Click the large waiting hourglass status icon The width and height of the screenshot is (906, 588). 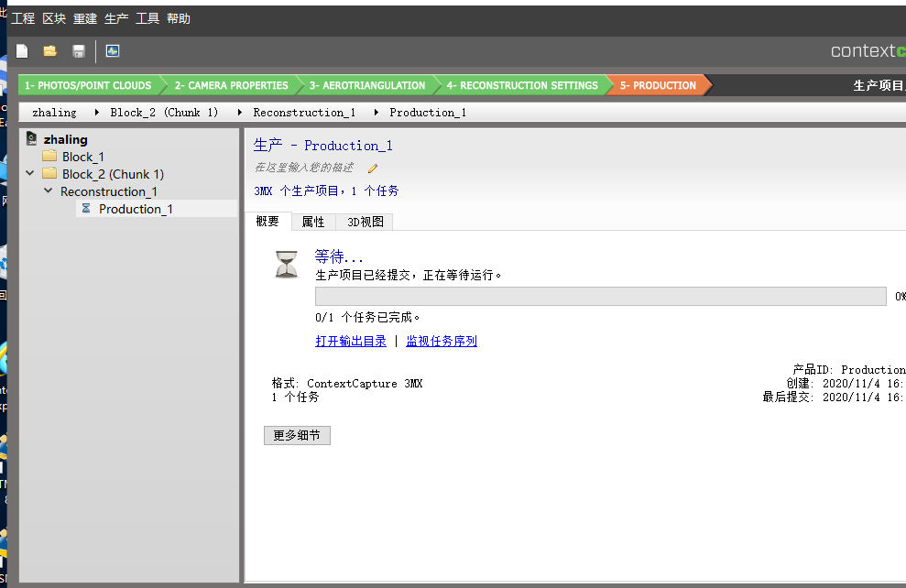286,265
